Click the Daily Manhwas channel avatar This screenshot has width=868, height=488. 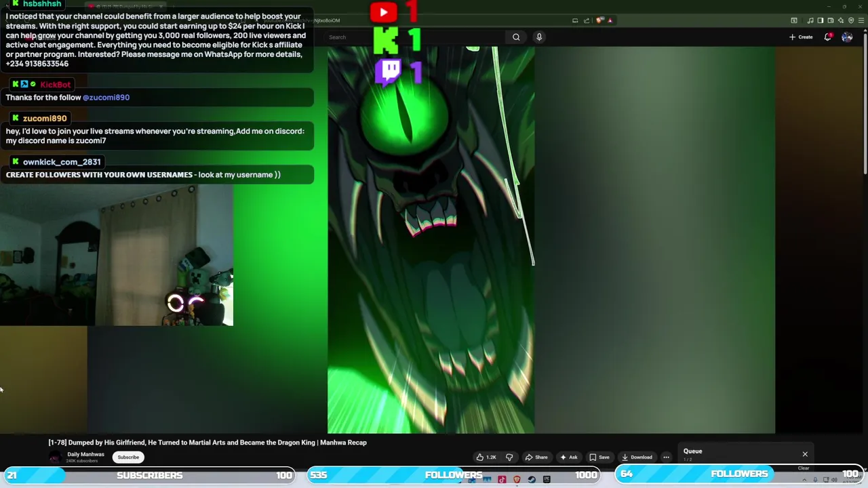pyautogui.click(x=55, y=457)
